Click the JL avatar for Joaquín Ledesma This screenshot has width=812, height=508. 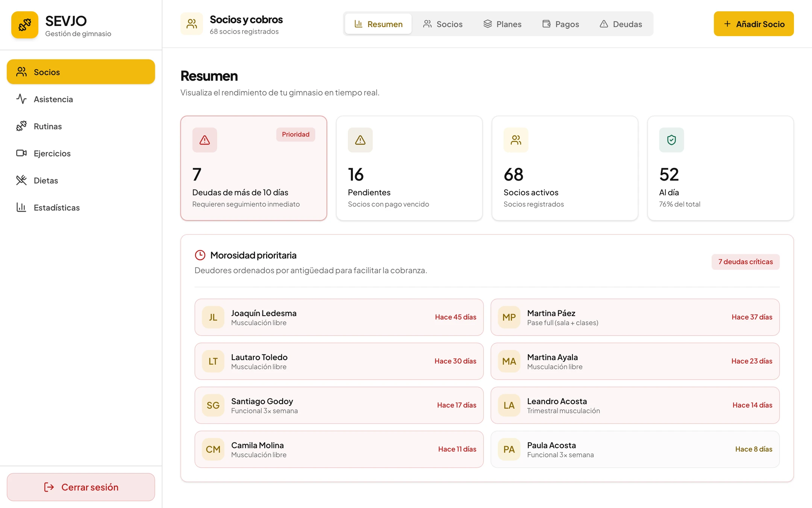click(213, 317)
